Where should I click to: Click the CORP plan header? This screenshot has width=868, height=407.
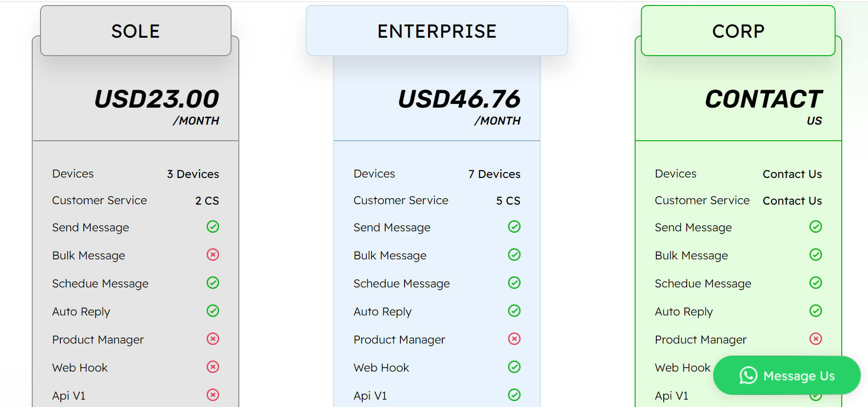tap(738, 31)
